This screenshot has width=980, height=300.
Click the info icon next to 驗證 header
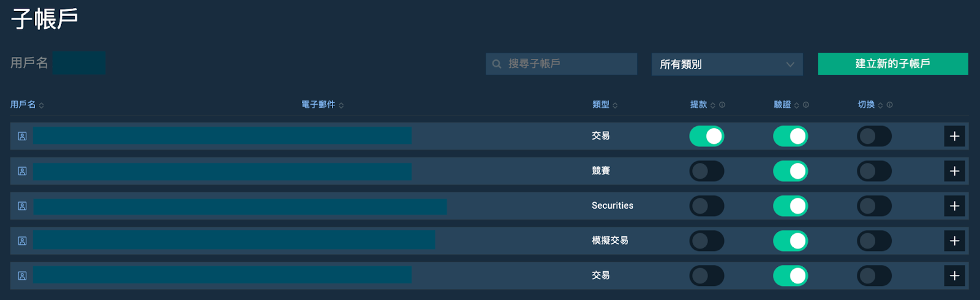[x=806, y=105]
